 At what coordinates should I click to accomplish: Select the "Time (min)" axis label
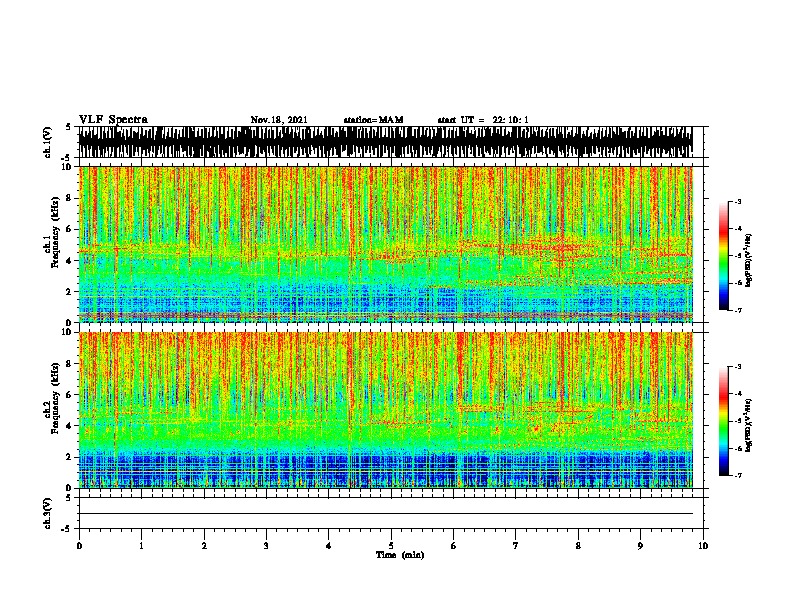coord(400,555)
